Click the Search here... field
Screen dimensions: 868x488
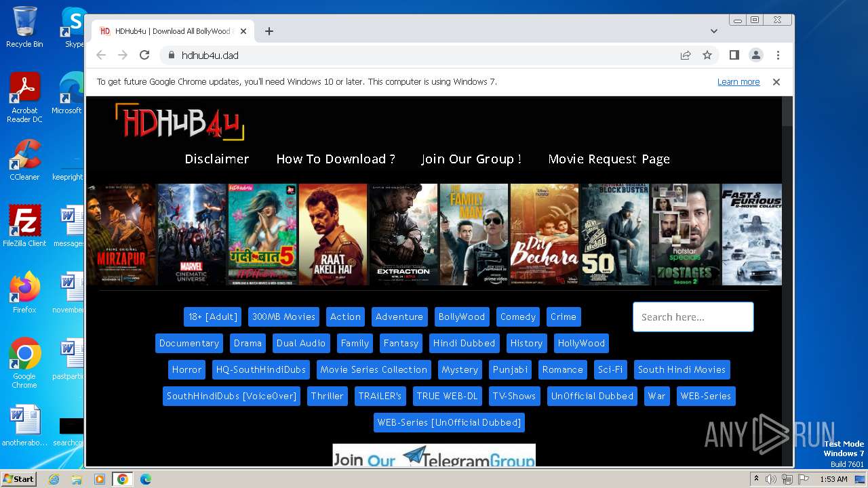pos(693,317)
